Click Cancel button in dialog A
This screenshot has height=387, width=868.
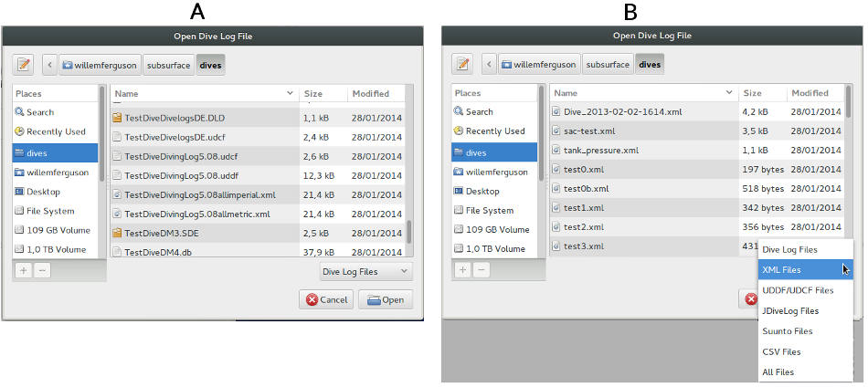click(326, 299)
